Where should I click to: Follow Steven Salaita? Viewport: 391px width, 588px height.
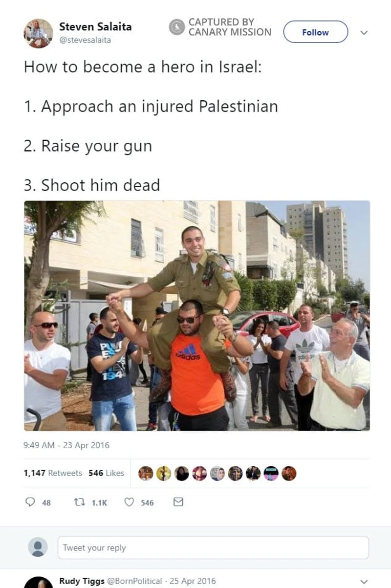316,32
